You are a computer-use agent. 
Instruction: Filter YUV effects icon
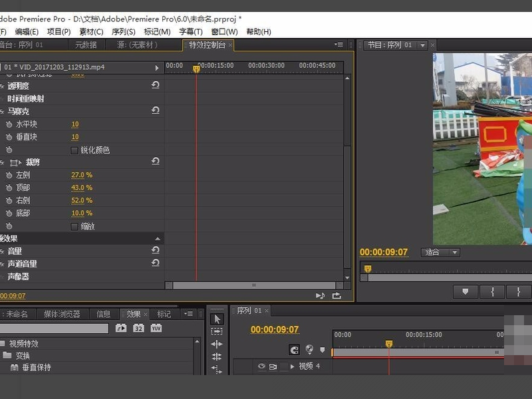[x=156, y=328]
